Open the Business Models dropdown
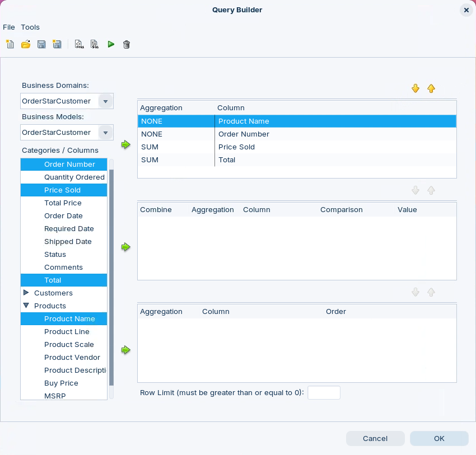The image size is (476, 455). 105,133
